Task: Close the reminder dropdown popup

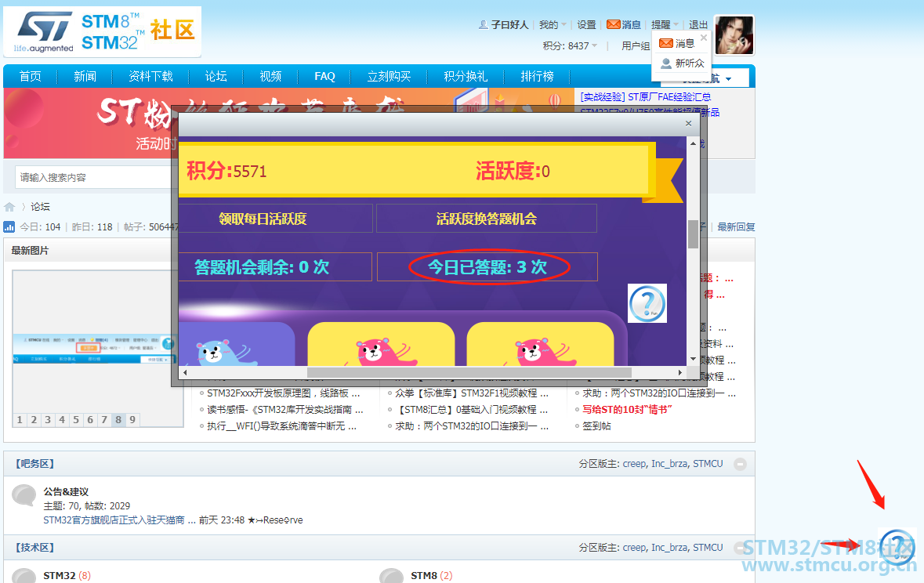Action: point(704,37)
